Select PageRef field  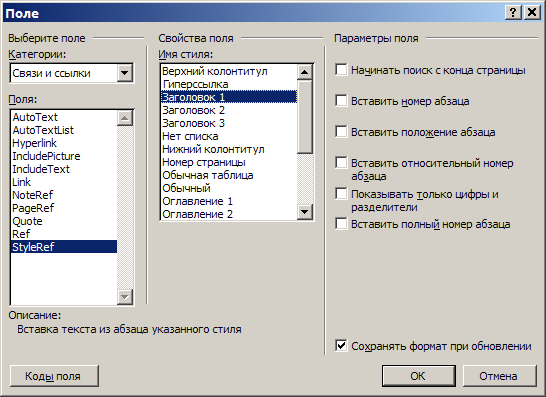click(64, 208)
